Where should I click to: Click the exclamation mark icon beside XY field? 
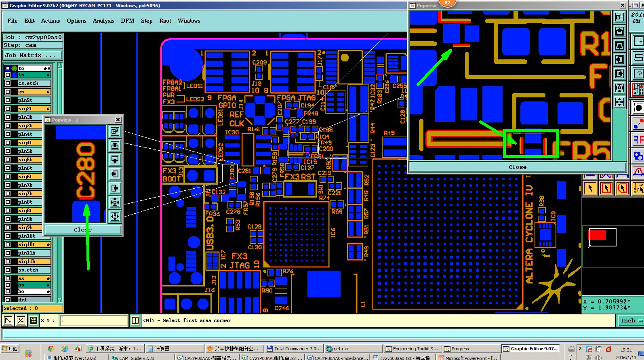135,320
